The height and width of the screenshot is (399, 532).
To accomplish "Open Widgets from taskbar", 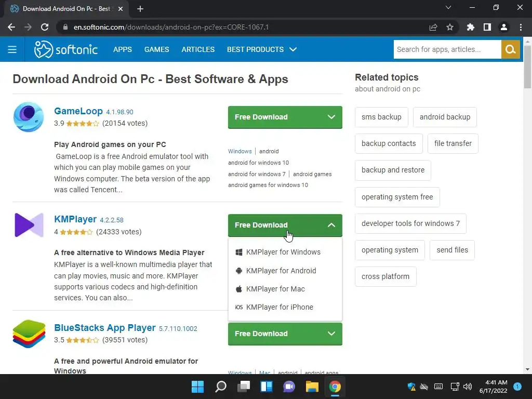I will pos(267,387).
